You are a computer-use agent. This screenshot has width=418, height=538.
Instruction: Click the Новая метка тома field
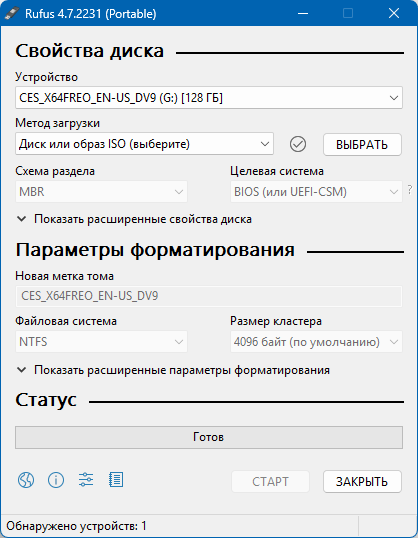tap(209, 296)
